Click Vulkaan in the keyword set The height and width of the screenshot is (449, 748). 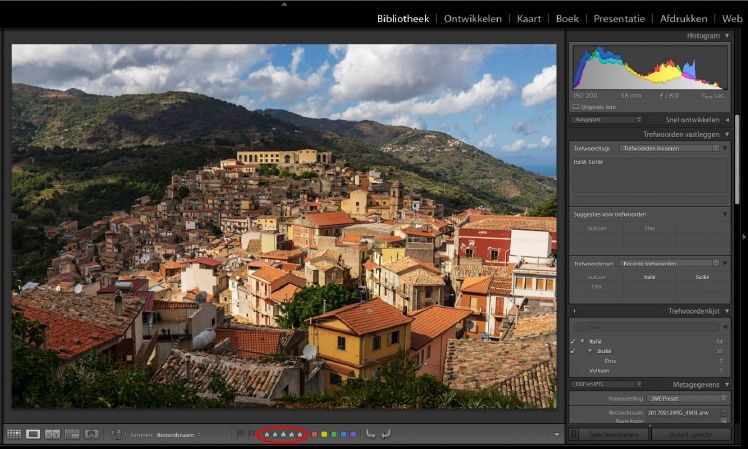coord(597,277)
